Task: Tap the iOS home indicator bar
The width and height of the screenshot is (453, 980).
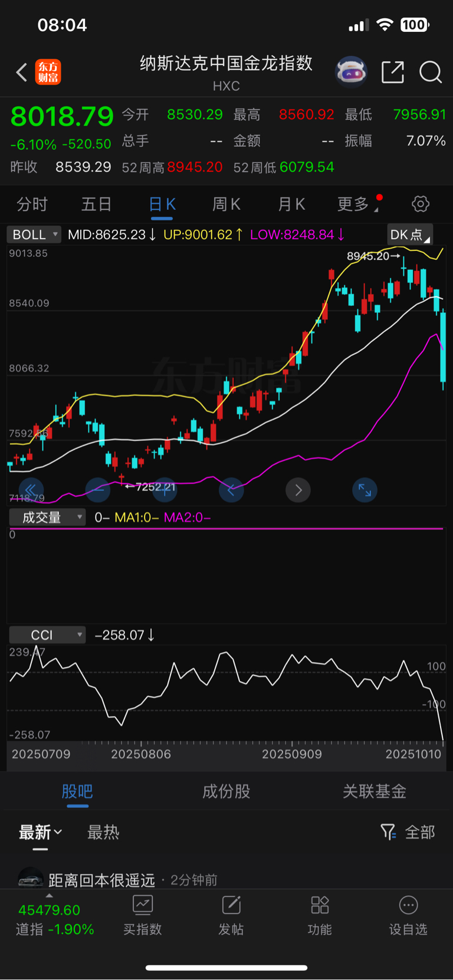Action: (x=226, y=968)
